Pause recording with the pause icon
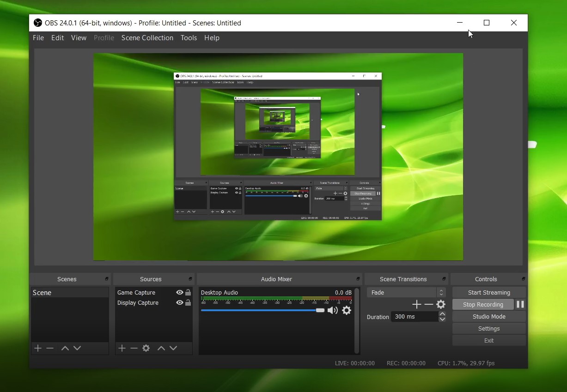567x392 pixels. 520,304
